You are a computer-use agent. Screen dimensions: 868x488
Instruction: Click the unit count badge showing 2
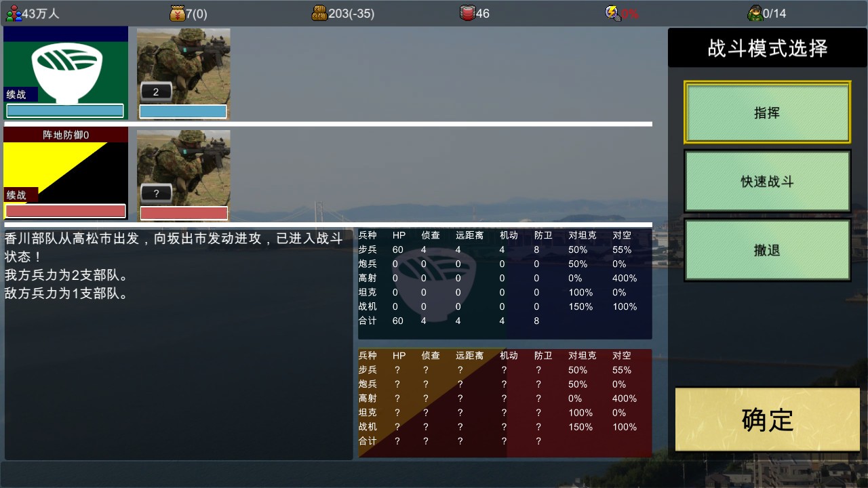click(156, 92)
